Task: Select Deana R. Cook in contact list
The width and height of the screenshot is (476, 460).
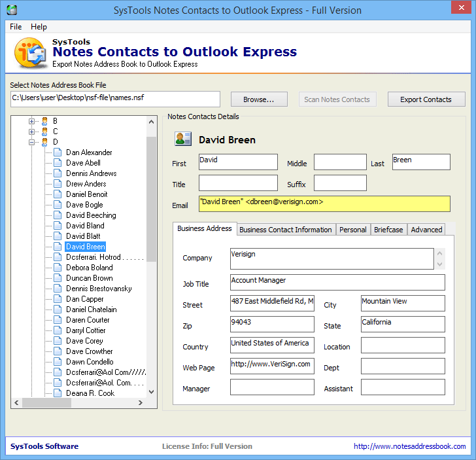Action: [x=90, y=393]
